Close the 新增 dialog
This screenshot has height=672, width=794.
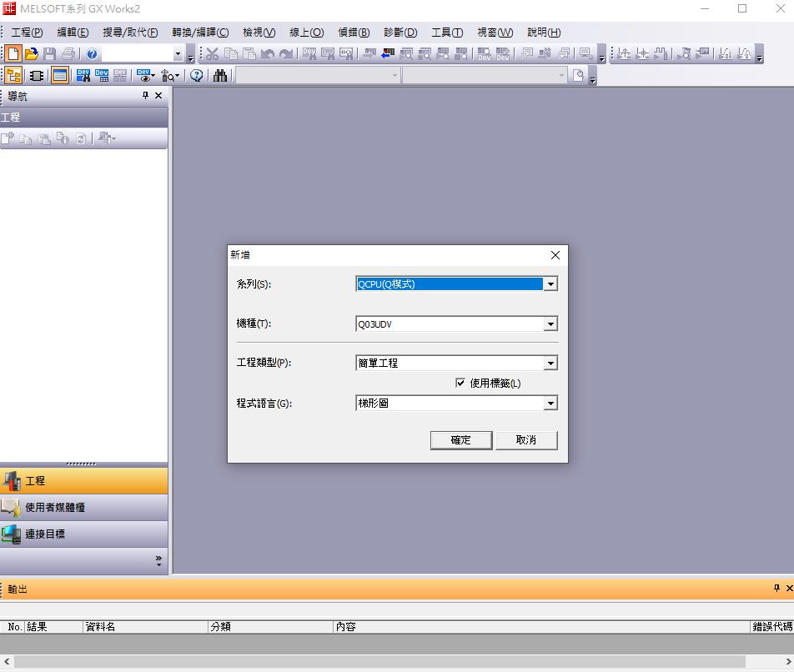click(555, 255)
